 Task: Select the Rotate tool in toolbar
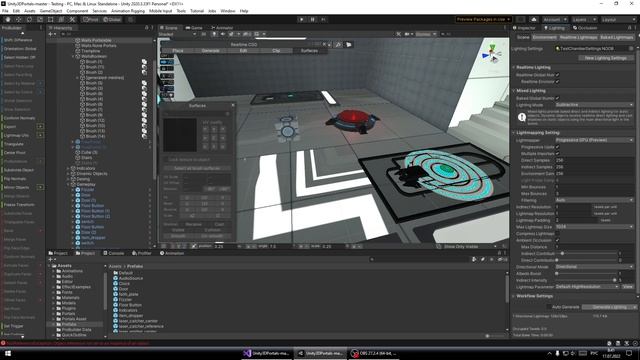tap(29, 19)
